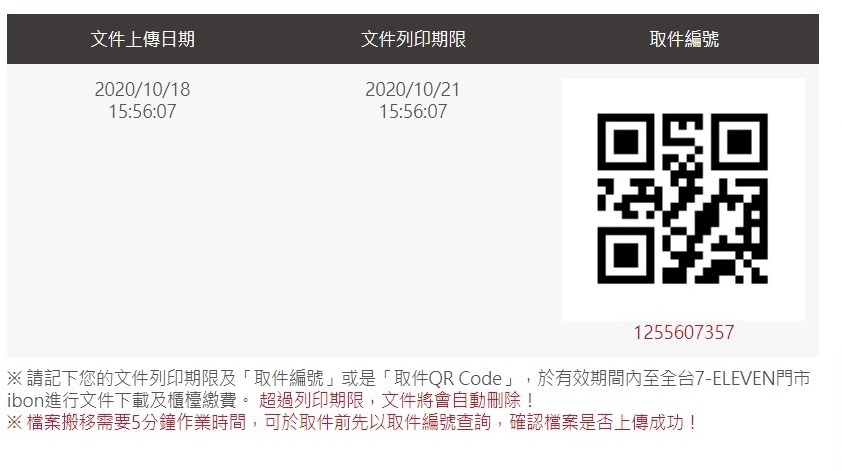Click the 文件上傳日期 column header

click(x=142, y=39)
